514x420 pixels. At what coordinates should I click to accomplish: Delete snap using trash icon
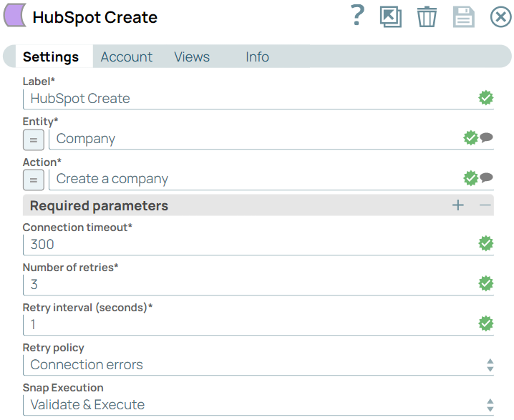click(x=427, y=16)
